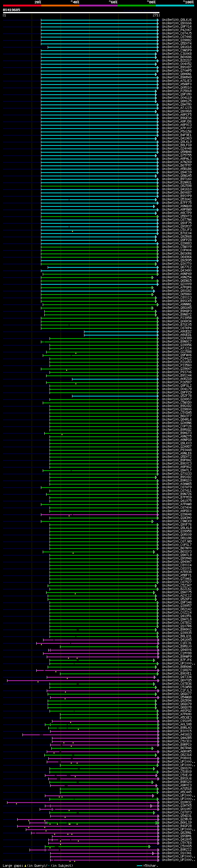This screenshot has width=197, height=868.
Task: Select the UniRef100_Q39882 label
Action: pos(177,40)
